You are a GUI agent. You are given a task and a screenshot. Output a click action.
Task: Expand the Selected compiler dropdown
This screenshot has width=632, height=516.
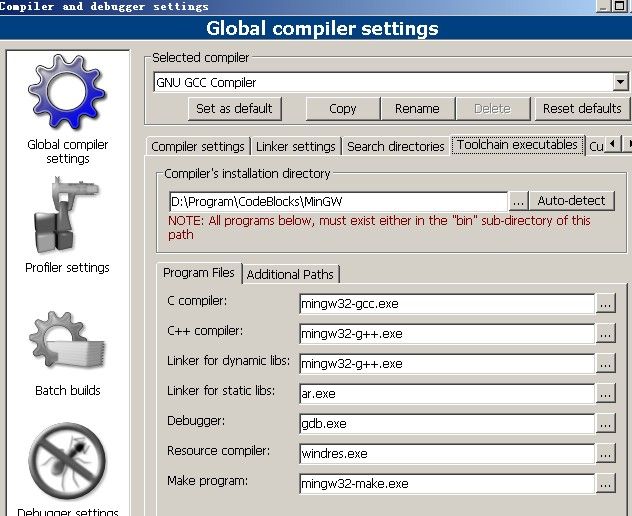click(x=621, y=82)
